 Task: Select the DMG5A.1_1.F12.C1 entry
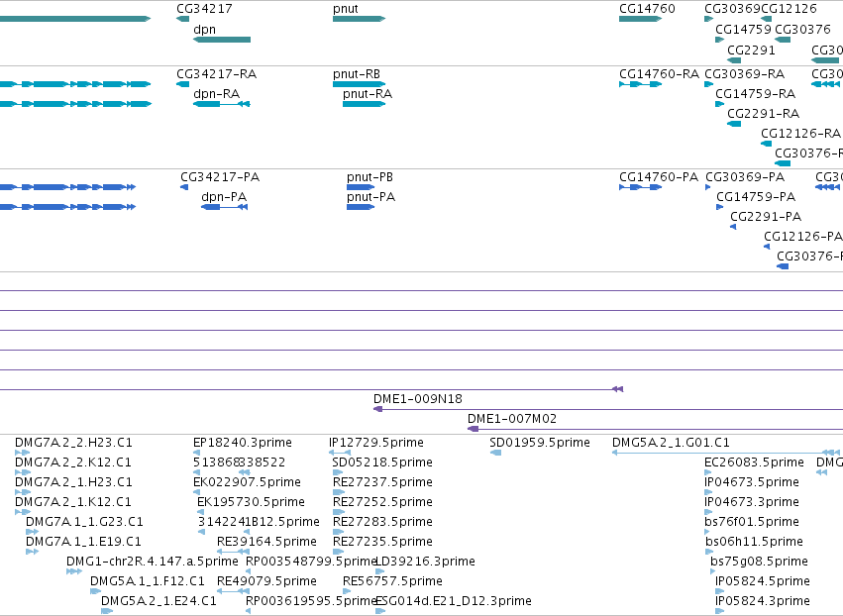pyautogui.click(x=96, y=591)
